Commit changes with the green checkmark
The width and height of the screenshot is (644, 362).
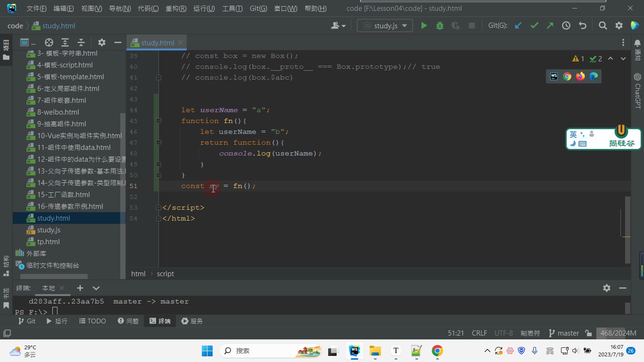(x=534, y=26)
